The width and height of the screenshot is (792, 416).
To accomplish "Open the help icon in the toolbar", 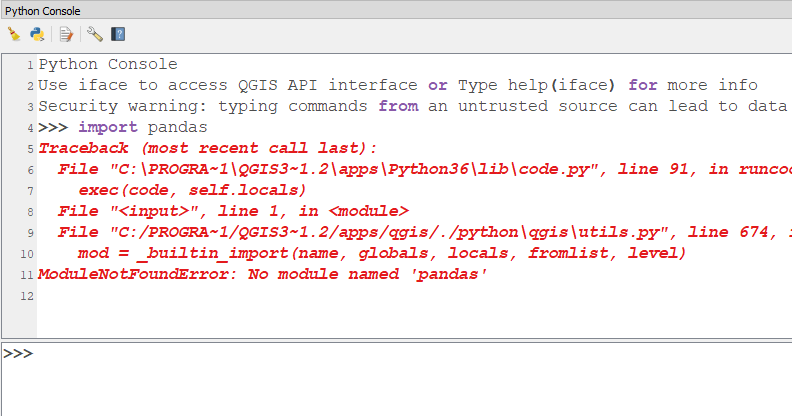I will point(118,34).
